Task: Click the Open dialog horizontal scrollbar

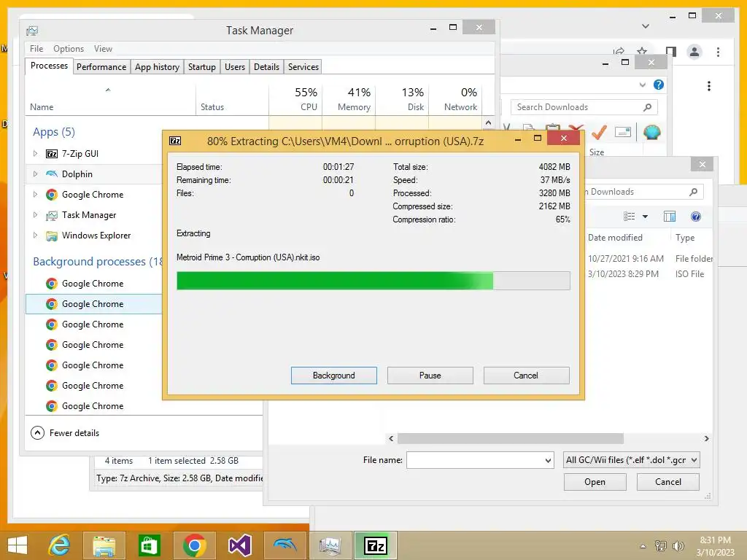Action: [x=510, y=438]
